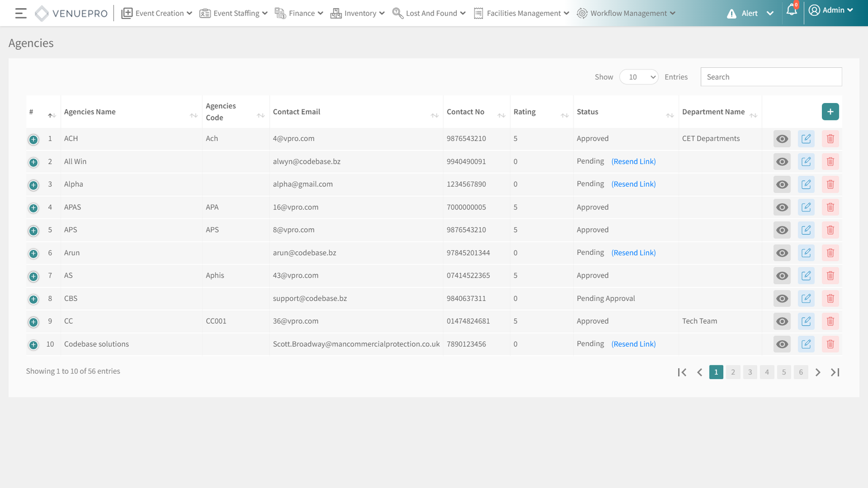Go to the last page of results
This screenshot has height=488, width=868.
[835, 372]
